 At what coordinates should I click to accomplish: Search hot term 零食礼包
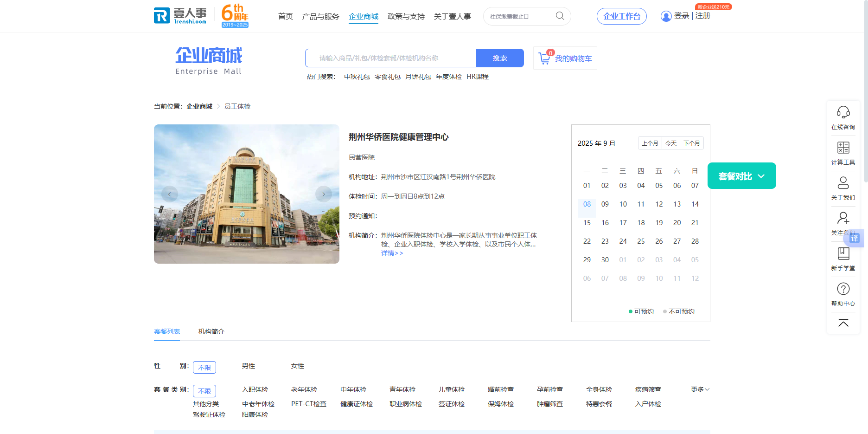388,77
